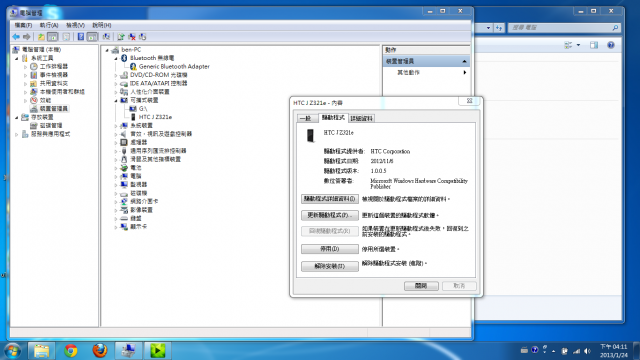The image size is (640, 360).
Task: Select 效能 in the left tree
Action: pyautogui.click(x=45, y=100)
